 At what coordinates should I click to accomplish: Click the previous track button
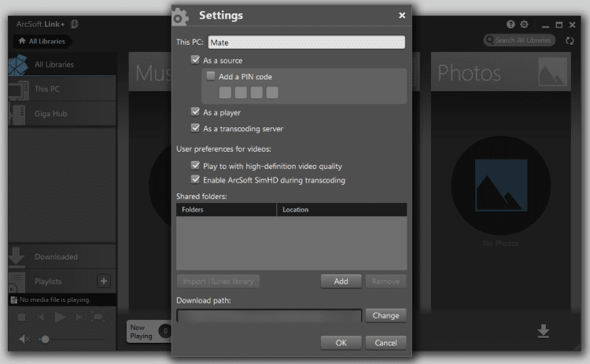(x=41, y=318)
